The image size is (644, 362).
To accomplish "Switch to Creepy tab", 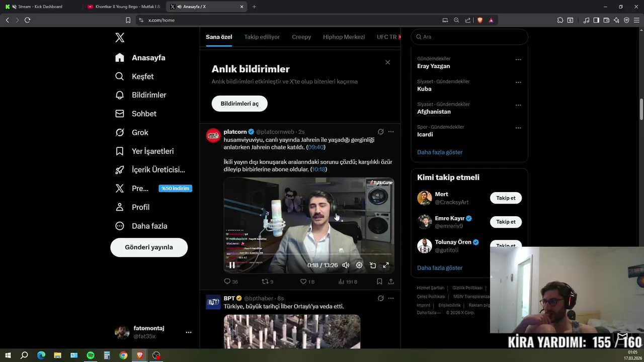I will coord(301,37).
